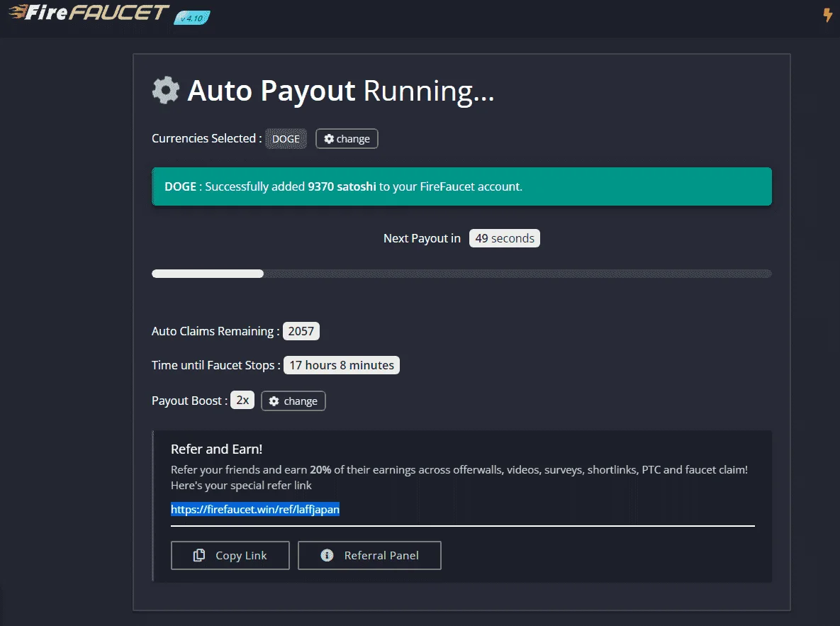Screen dimensions: 840x626
Task: Click the Refer and Earn! heading
Action: (x=216, y=449)
